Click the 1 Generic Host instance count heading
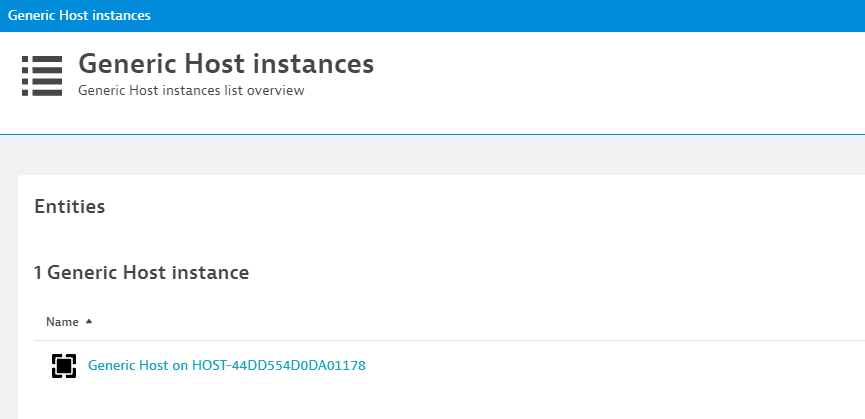865x419 pixels. coord(141,271)
